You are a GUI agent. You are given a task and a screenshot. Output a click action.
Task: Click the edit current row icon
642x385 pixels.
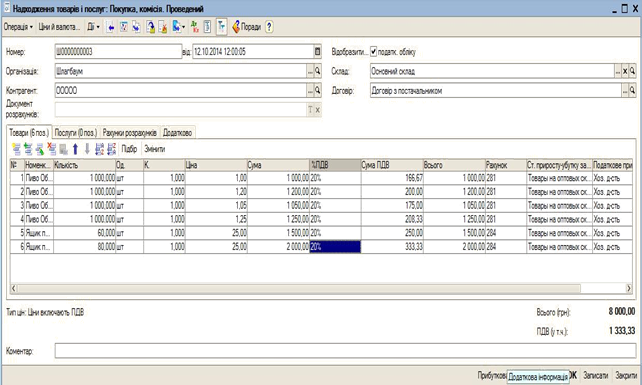coord(40,149)
